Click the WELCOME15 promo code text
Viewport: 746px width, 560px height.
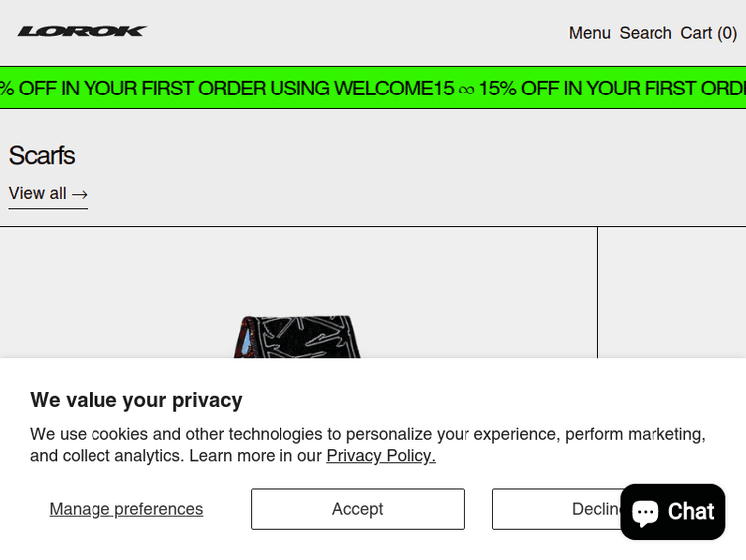[394, 88]
